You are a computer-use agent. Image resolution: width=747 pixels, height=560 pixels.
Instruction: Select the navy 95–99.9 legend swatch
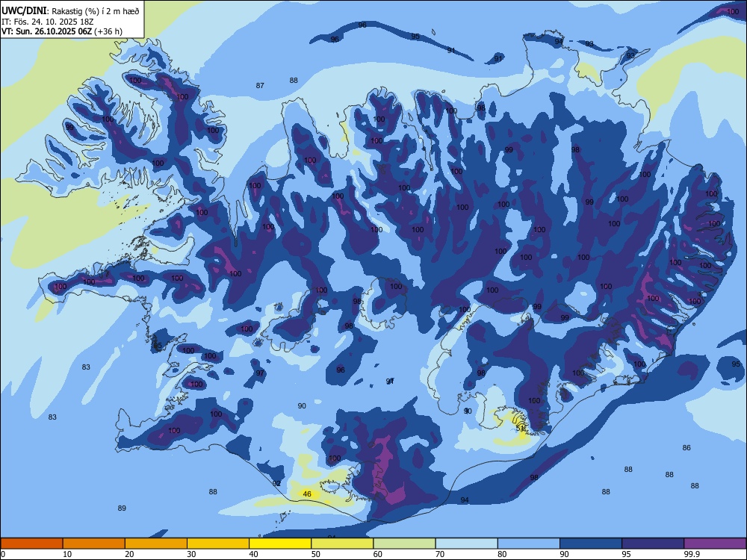coord(653,544)
